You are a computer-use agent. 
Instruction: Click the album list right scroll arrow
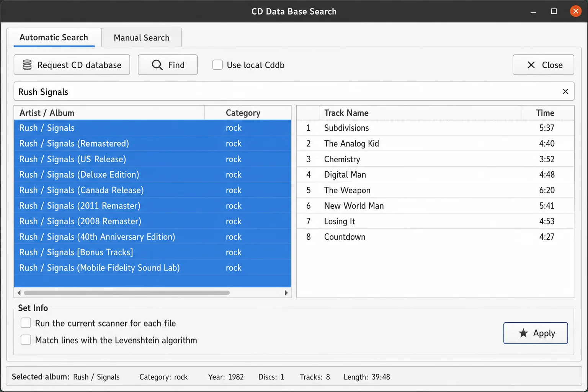point(286,293)
